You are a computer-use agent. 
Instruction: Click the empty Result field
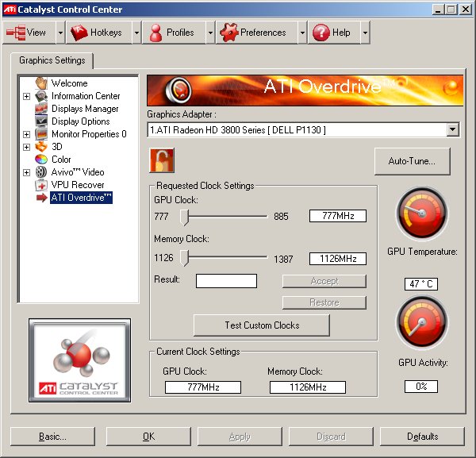pyautogui.click(x=226, y=281)
